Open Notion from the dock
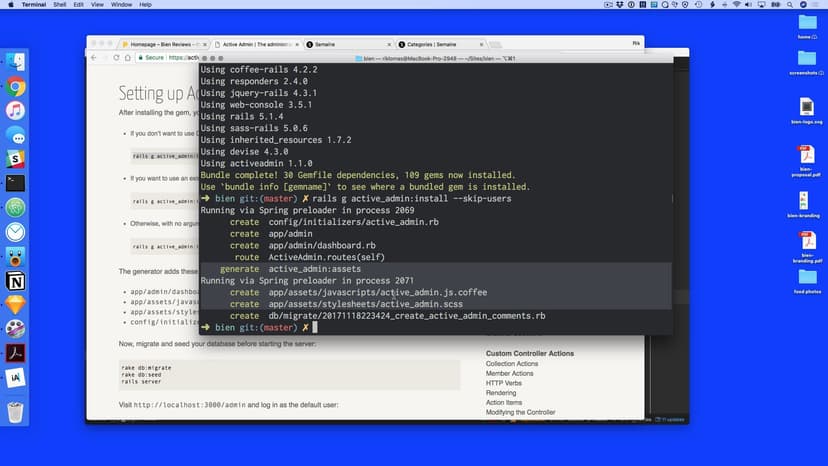This screenshot has width=828, height=466. coord(16,280)
